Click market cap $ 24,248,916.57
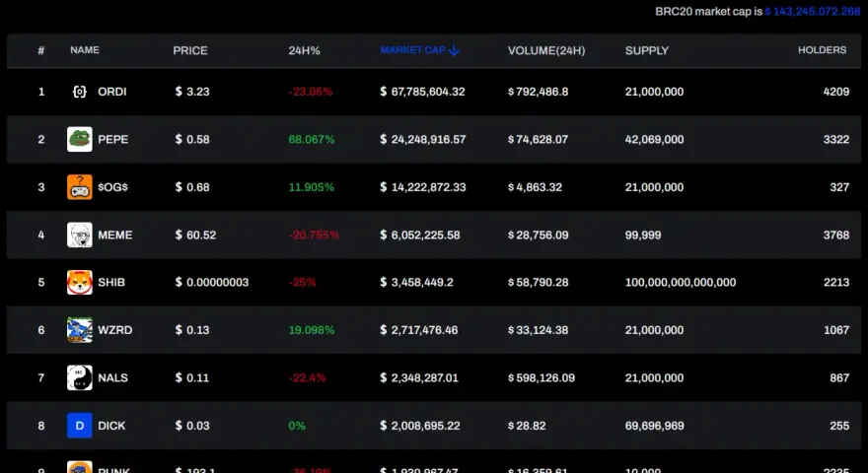This screenshot has height=473, width=868. 423,139
